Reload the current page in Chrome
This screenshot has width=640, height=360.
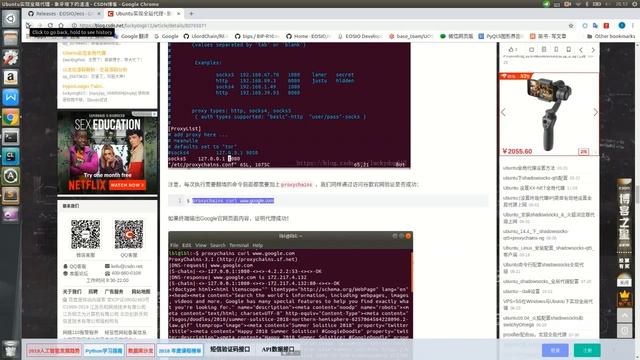(x=50, y=25)
